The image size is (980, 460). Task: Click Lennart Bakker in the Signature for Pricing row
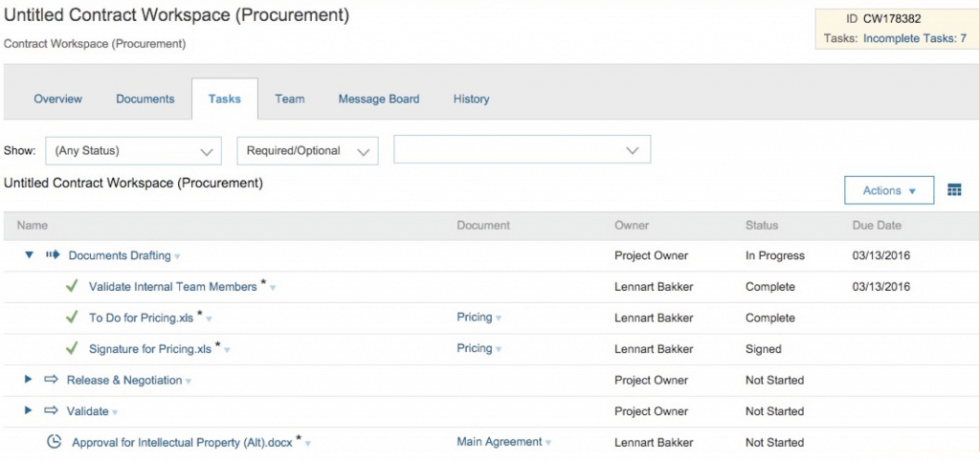654,349
